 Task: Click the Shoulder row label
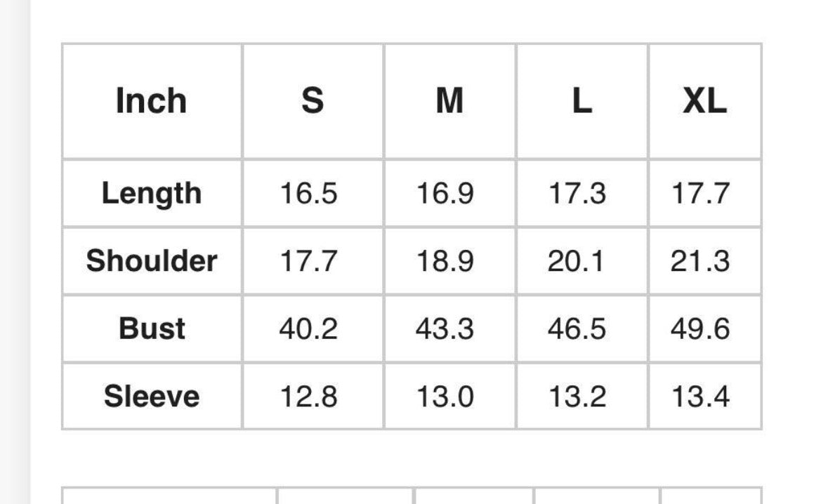152,260
